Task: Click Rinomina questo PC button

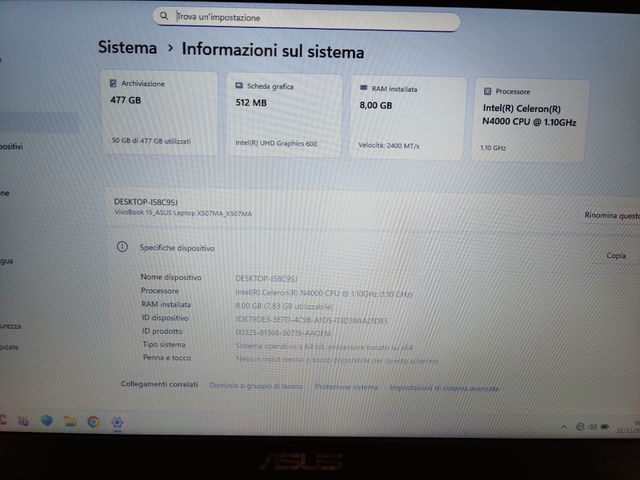Action: pos(612,216)
